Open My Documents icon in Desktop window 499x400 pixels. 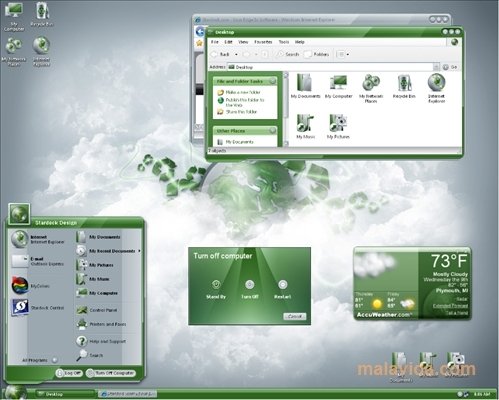pyautogui.click(x=305, y=86)
